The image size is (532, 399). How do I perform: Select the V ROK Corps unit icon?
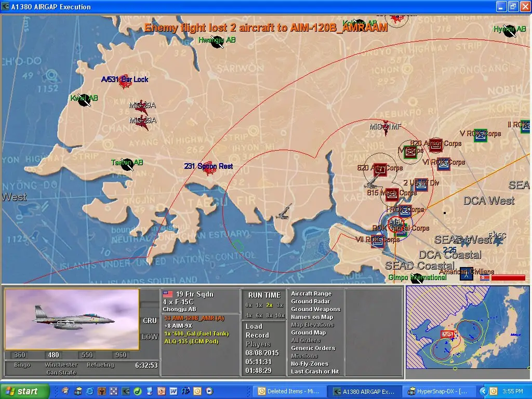click(481, 135)
